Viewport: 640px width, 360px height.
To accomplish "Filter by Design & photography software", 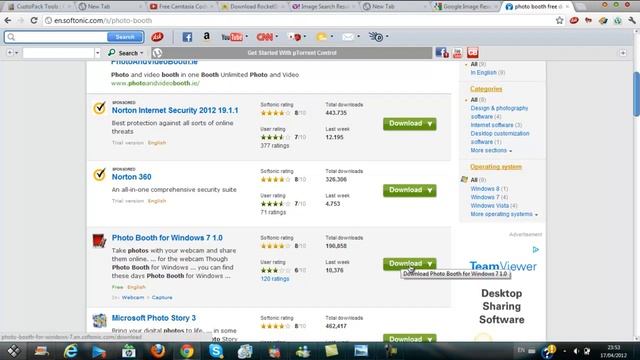I will point(499,112).
